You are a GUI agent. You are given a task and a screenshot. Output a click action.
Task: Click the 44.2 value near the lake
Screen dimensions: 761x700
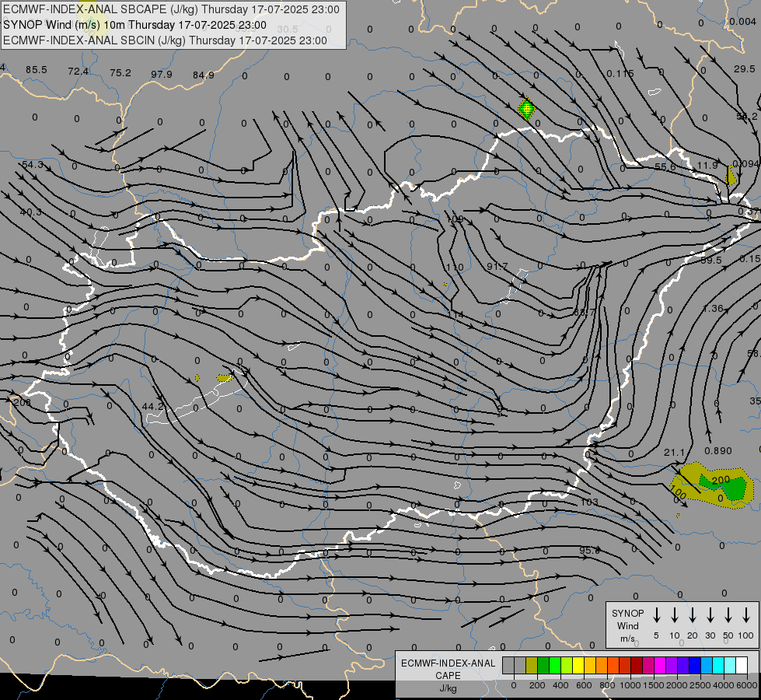point(153,406)
